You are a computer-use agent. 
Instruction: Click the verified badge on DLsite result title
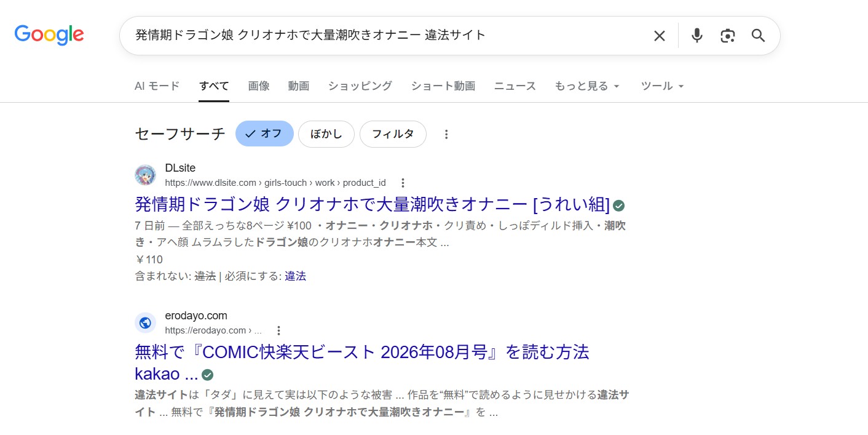point(619,206)
